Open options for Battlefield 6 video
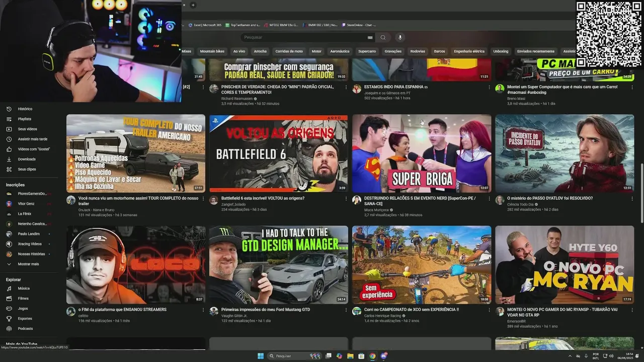 tap(346, 198)
